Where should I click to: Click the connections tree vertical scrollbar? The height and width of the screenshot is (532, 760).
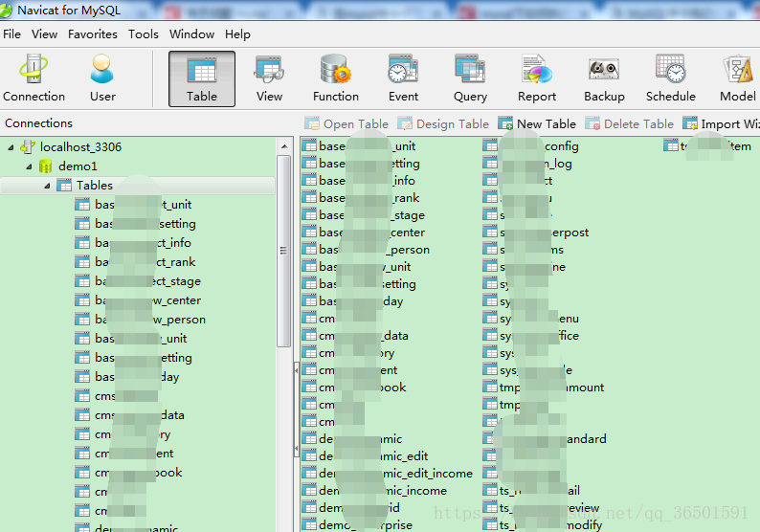pos(283,251)
